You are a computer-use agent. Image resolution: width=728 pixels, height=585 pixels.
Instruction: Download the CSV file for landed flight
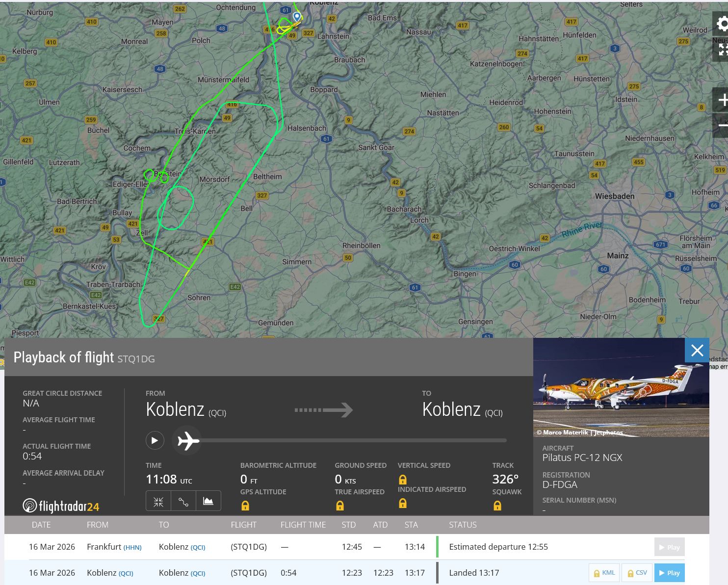[637, 573]
